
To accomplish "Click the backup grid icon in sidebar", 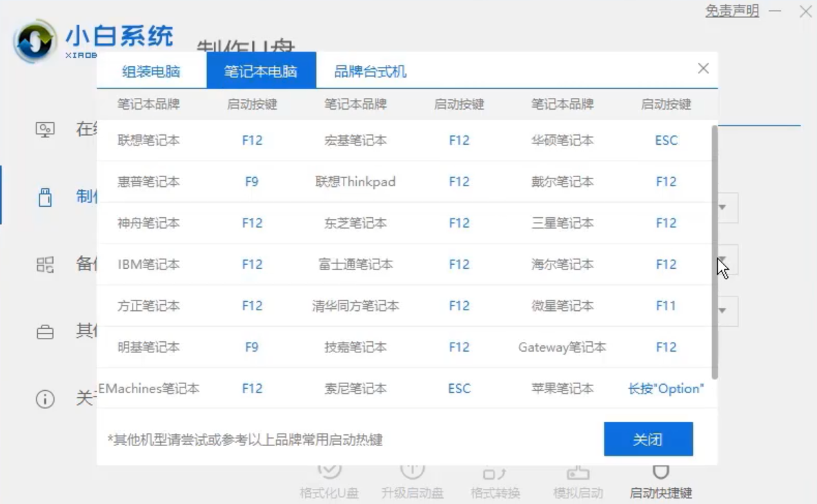I will (46, 265).
